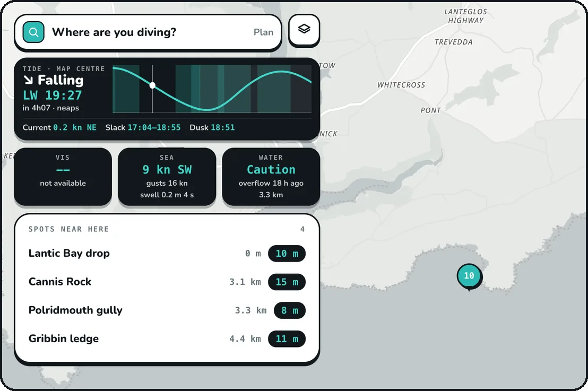This screenshot has height=391, width=588.
Task: Select the Gribbin ledge spot
Action: [x=167, y=339]
